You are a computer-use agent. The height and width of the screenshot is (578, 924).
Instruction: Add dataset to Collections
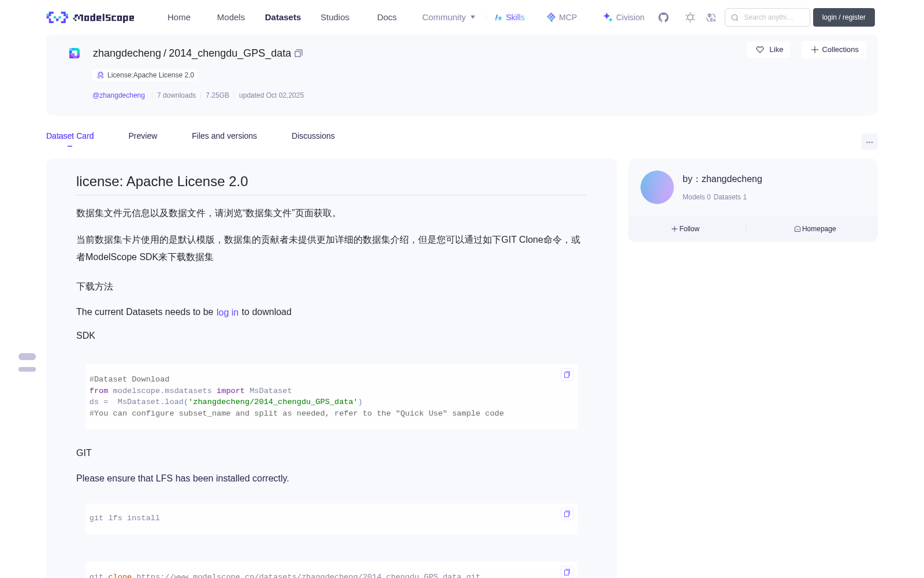point(834,50)
